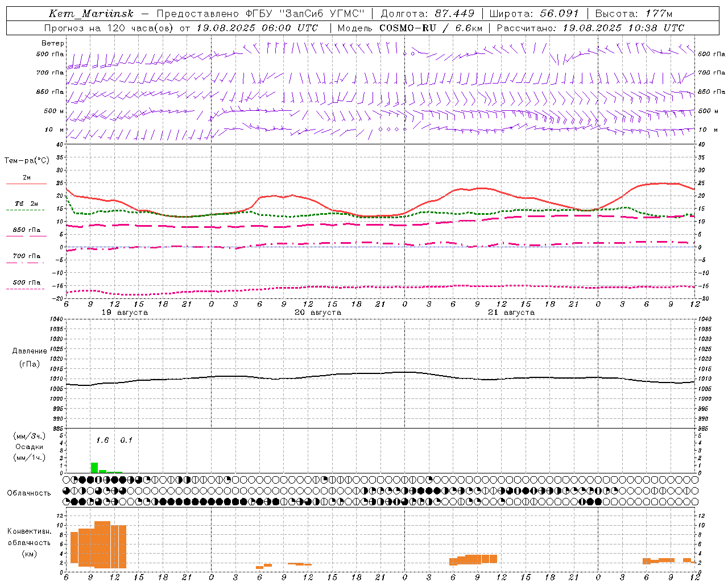This screenshot has height=582, width=728.
Task: Click the 21 августа date label
Action: click(x=511, y=313)
